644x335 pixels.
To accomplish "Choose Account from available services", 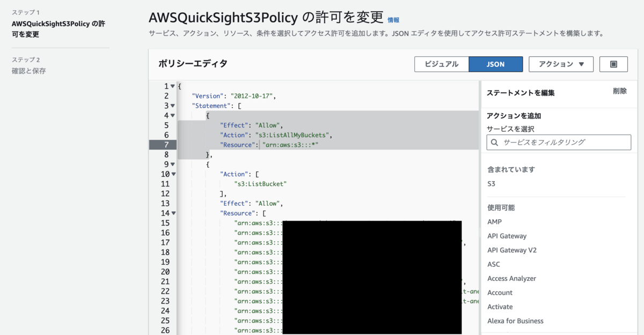I will 500,293.
